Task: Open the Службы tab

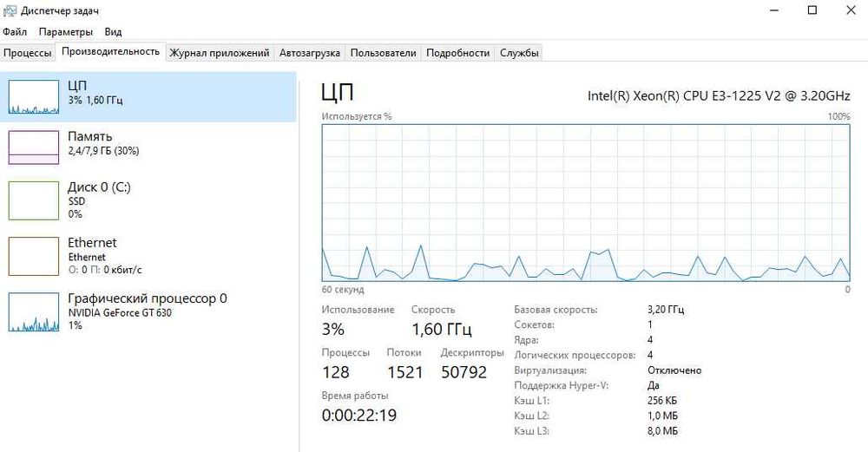Action: 519,53
